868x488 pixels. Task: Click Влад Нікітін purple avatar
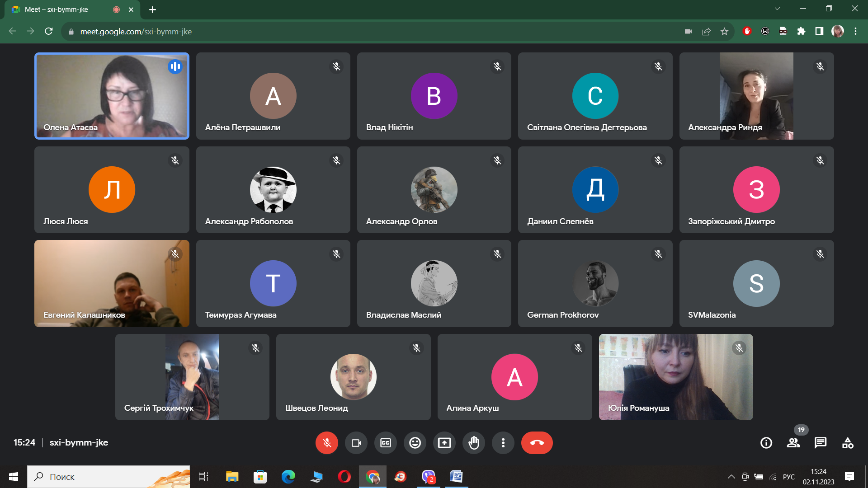(434, 96)
